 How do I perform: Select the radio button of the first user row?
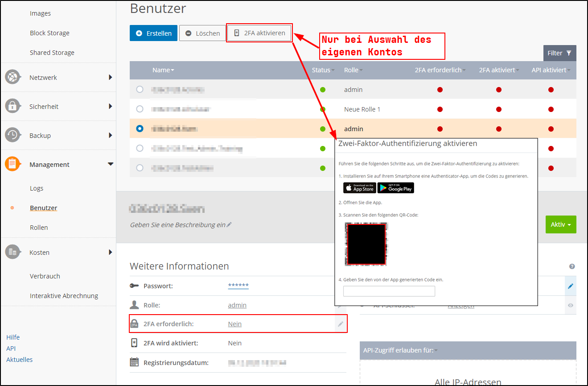pos(140,89)
